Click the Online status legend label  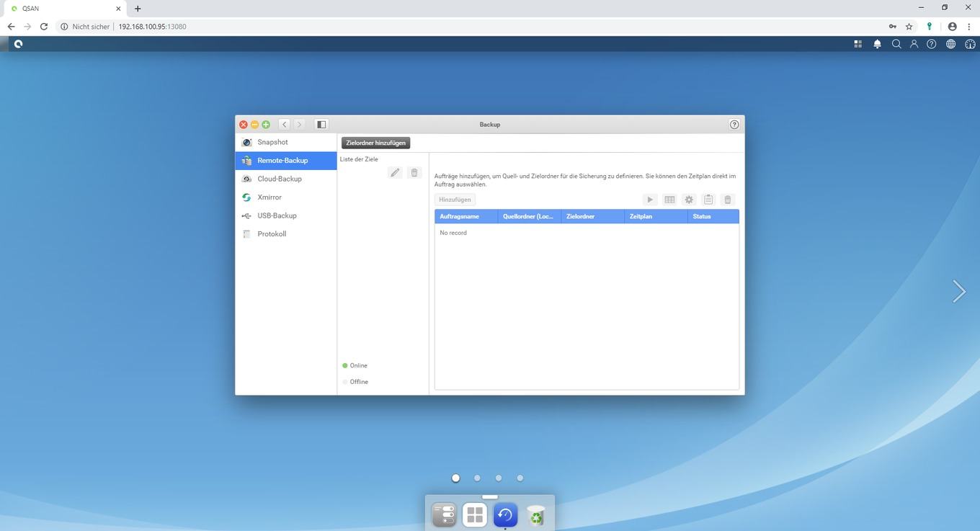tap(359, 366)
